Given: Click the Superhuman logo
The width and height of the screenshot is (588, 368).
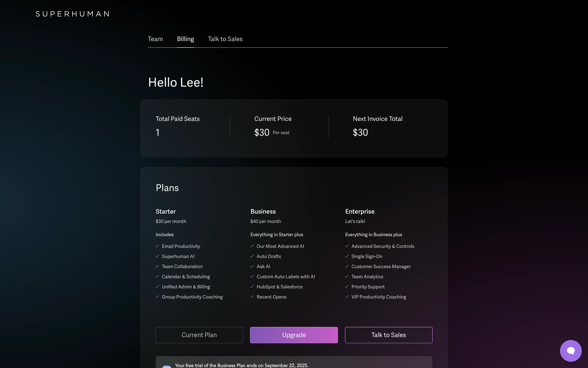Looking at the screenshot, I should tap(73, 14).
